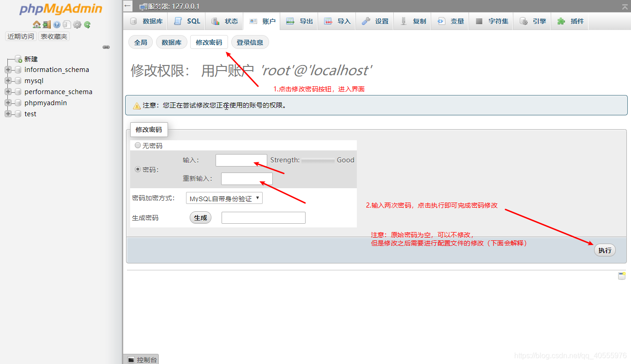Click the mysql database icon
The image size is (631, 364).
[x=18, y=81]
